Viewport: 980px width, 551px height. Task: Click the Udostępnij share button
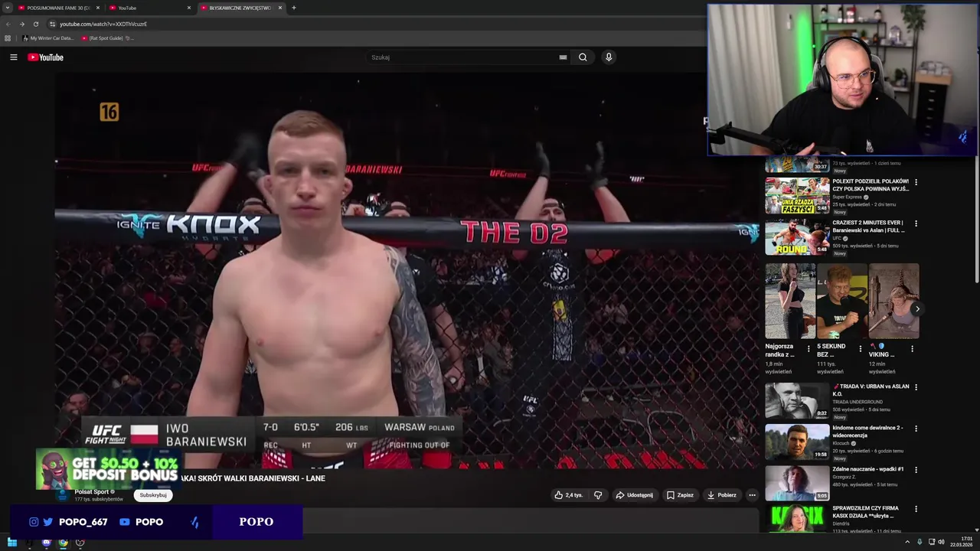point(635,495)
